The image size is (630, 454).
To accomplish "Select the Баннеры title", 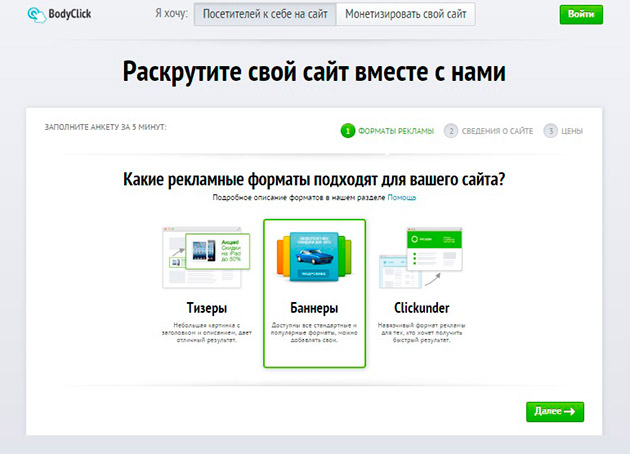I will pos(314,308).
